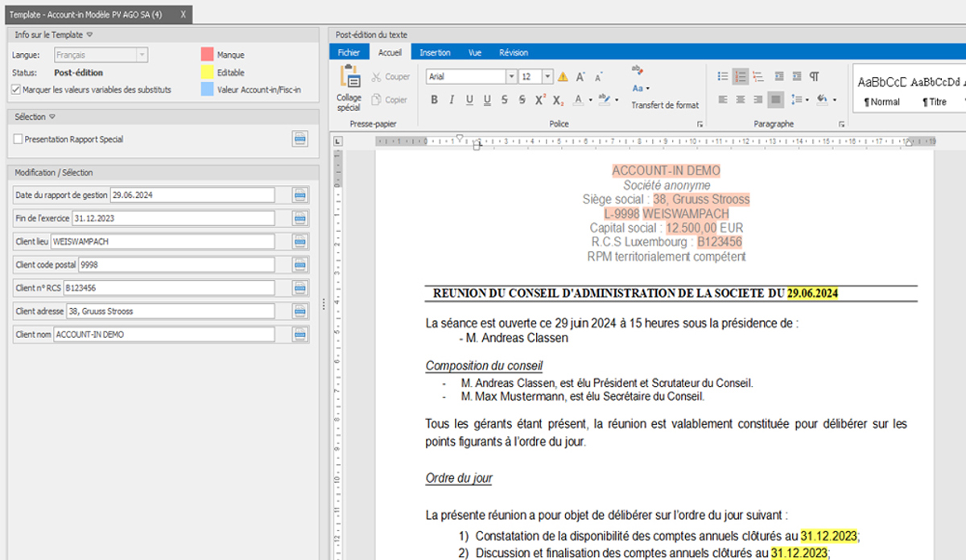This screenshot has width=966, height=560.
Task: Increase font size with the larger A icon
Action: tap(580, 76)
